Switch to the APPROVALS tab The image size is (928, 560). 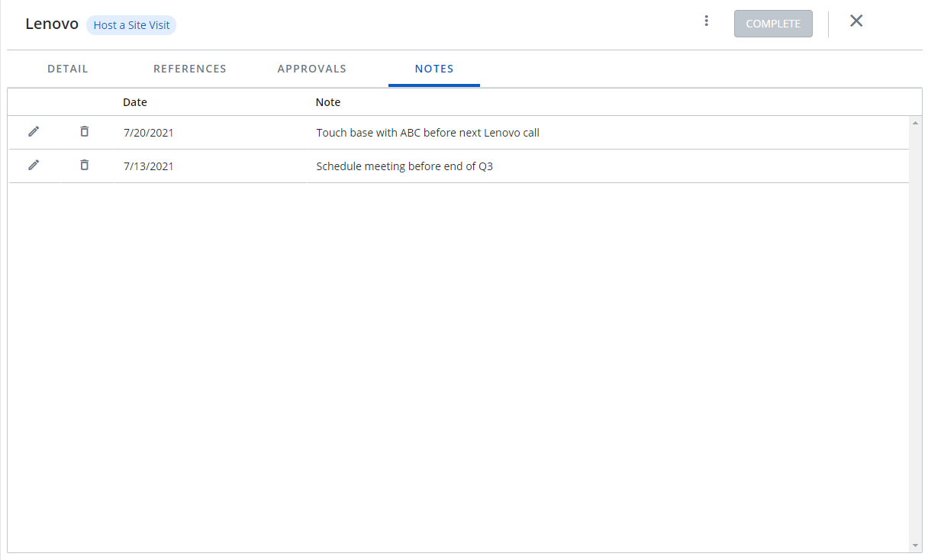[x=312, y=69]
